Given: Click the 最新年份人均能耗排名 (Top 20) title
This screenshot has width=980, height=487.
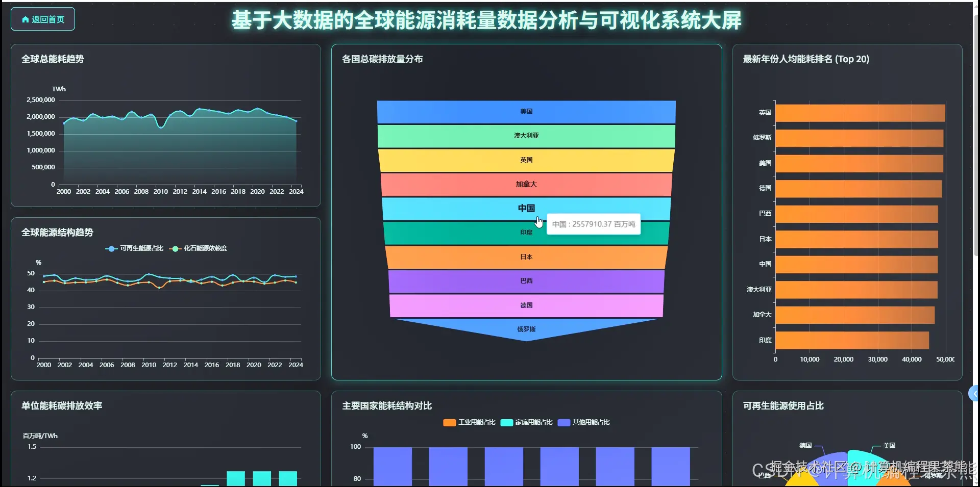Looking at the screenshot, I should click(x=806, y=59).
